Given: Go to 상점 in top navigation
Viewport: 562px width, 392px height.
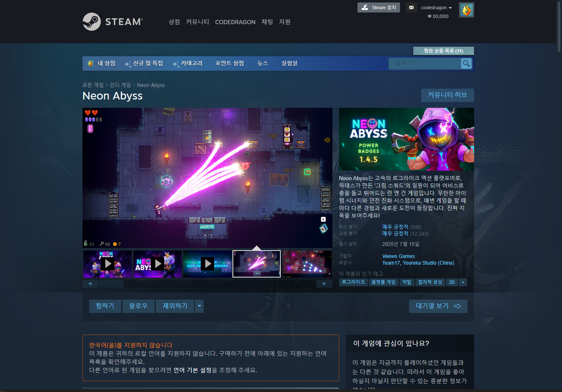Looking at the screenshot, I should [x=174, y=22].
